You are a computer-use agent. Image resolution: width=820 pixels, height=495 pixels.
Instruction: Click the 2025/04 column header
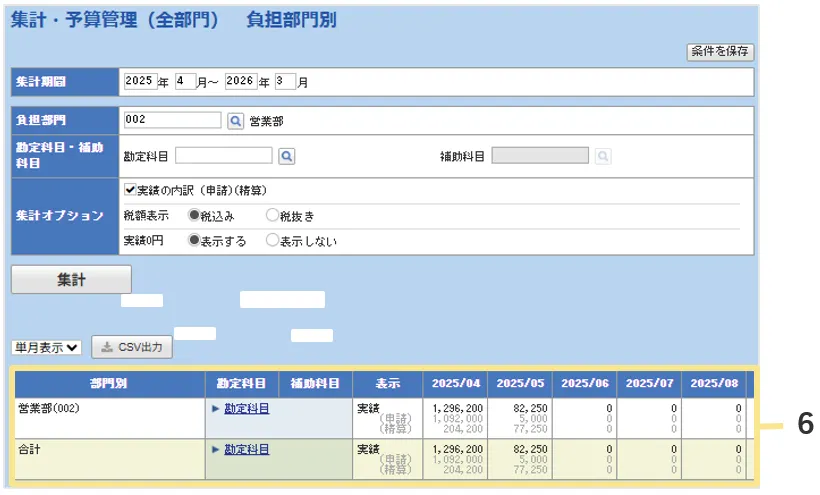(x=455, y=383)
